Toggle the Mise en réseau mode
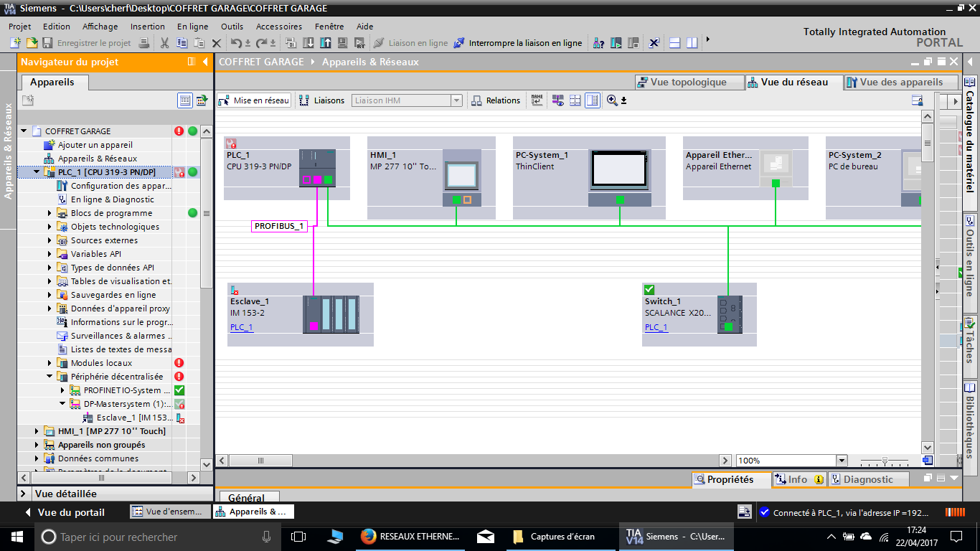Image resolution: width=980 pixels, height=551 pixels. click(254, 100)
